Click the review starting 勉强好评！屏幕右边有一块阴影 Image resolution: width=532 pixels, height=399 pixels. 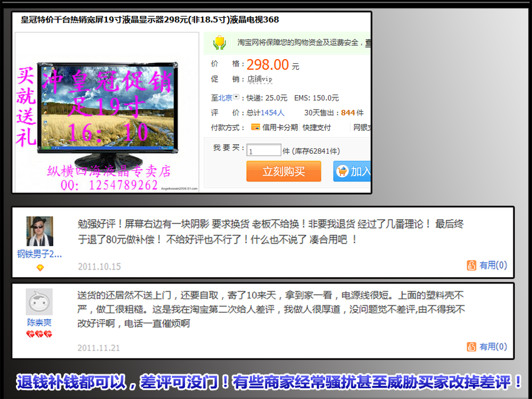click(x=271, y=232)
